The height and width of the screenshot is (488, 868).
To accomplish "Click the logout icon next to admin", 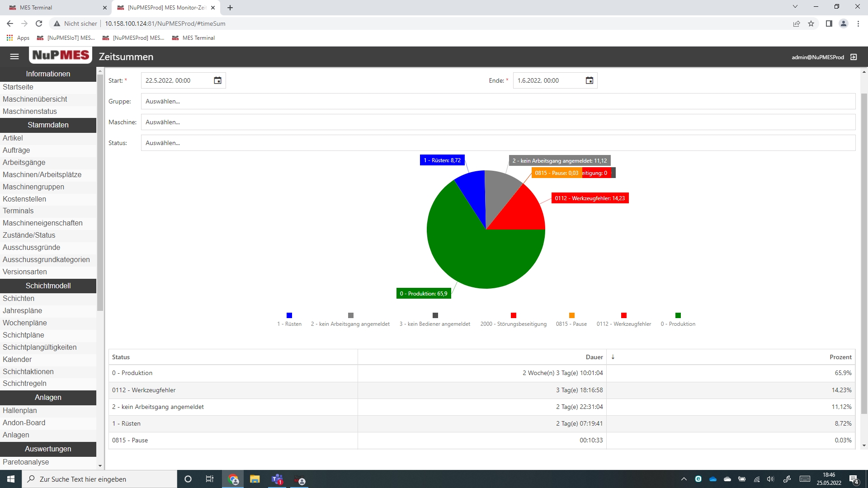I will click(854, 57).
